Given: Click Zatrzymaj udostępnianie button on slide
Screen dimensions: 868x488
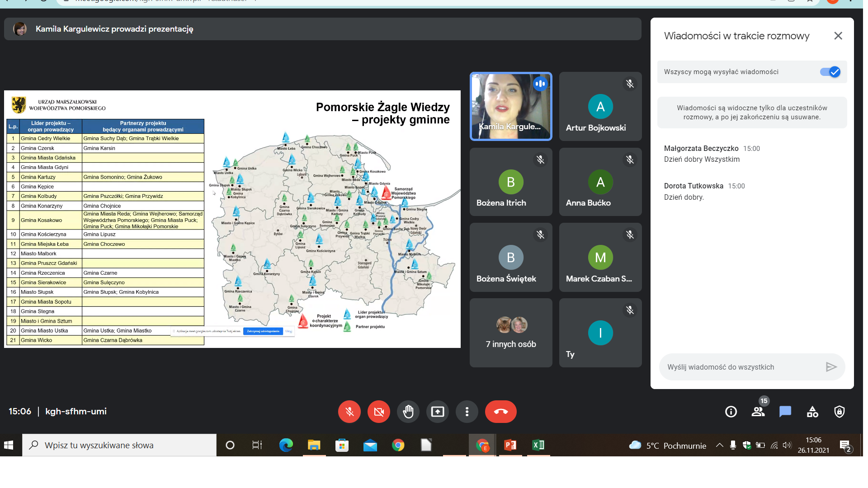Looking at the screenshot, I should [263, 331].
